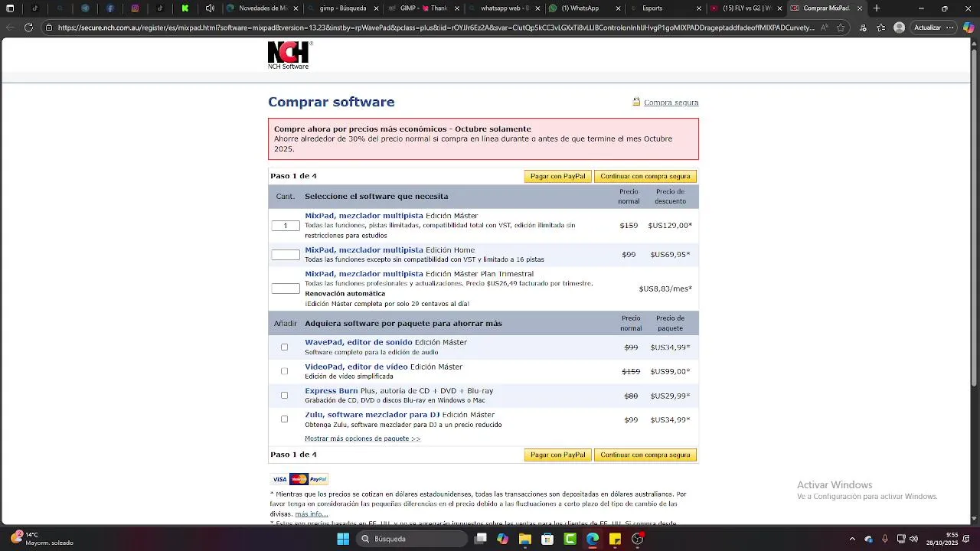The width and height of the screenshot is (980, 551).
Task: Check the WavePad editor de sonido checkbox
Action: click(284, 347)
